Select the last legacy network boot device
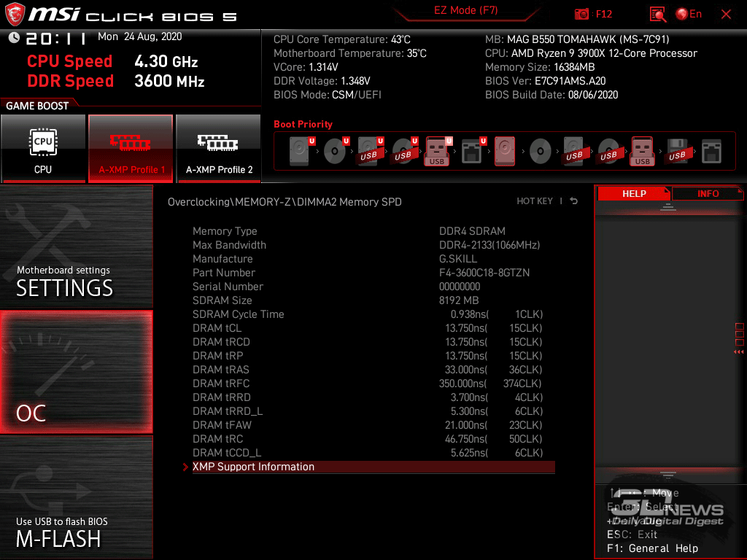 711,152
